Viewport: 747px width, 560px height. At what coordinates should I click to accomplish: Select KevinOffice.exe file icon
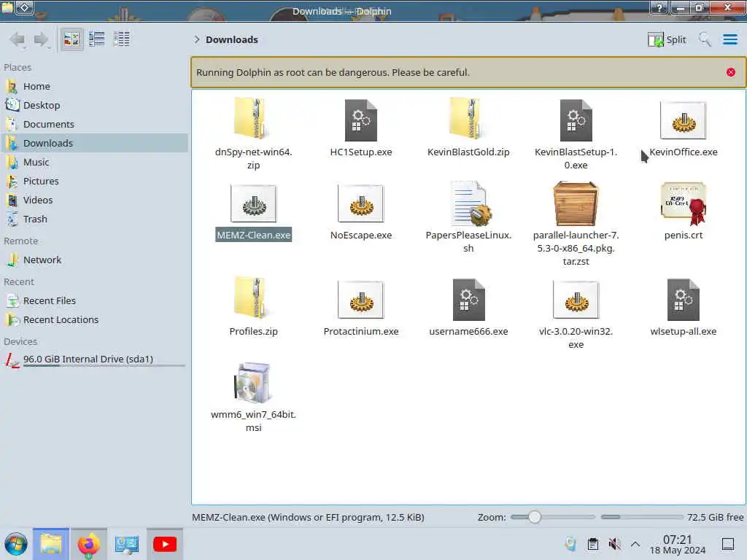click(x=683, y=120)
